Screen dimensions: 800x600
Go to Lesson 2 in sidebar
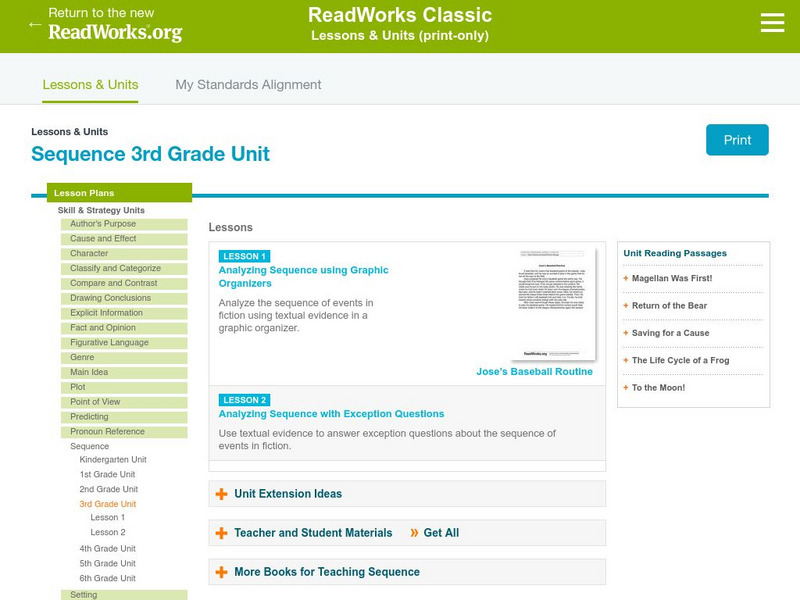coord(108,532)
